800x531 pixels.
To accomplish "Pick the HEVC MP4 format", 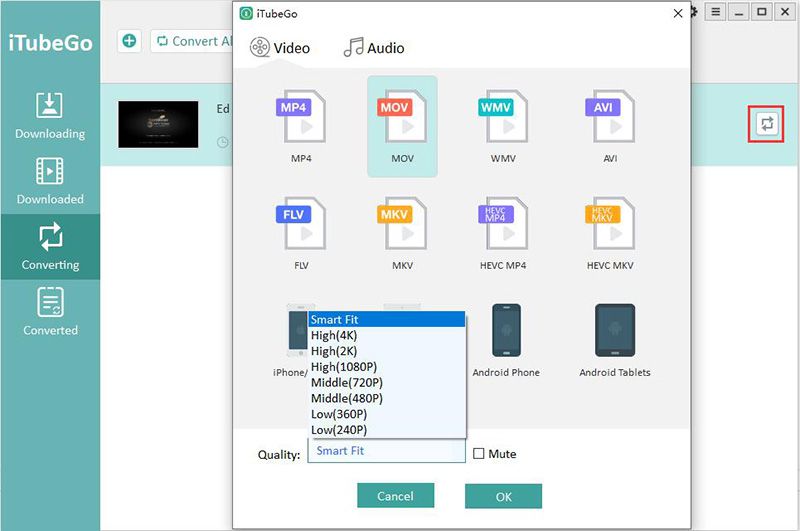I will point(503,223).
